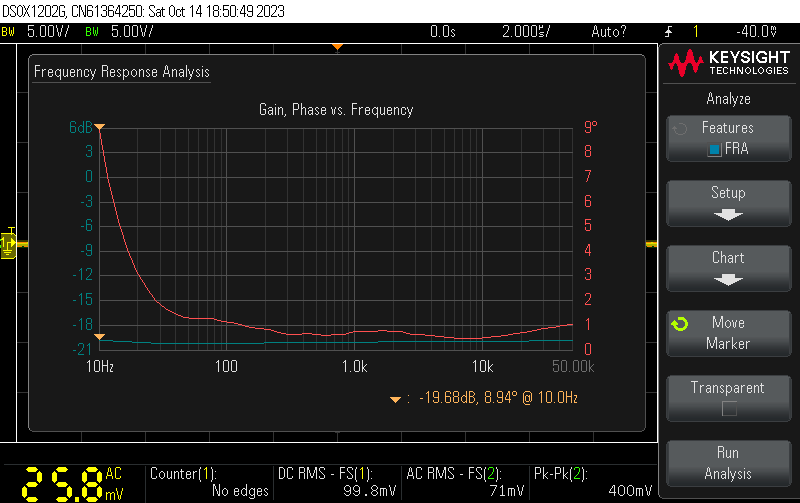Click channel 1 scale 5.00V/
Screen dimensions: 800x503
point(48,32)
